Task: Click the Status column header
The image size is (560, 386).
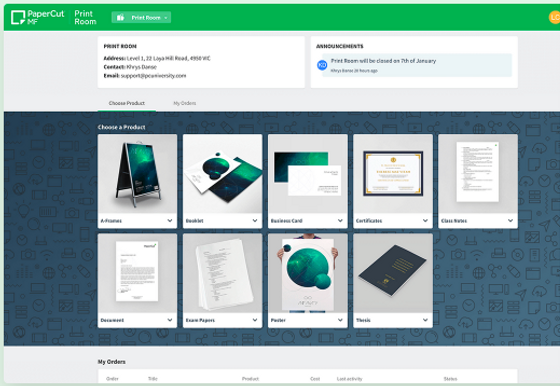Action: point(450,379)
